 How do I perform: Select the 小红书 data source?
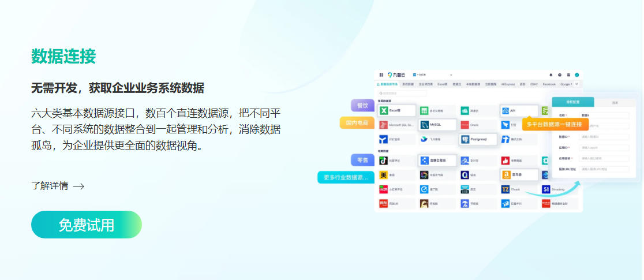tap(397, 189)
